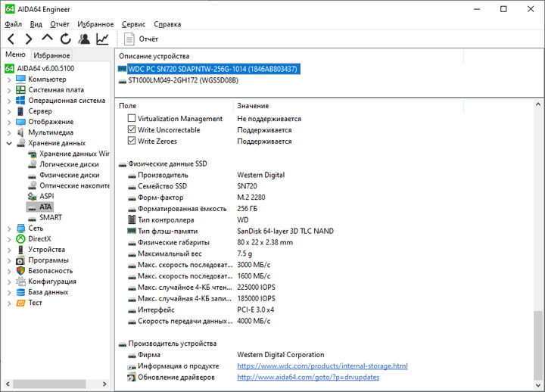Viewport: 545px width, 392px height.
Task: Click the Сеть network icon
Action: coord(21,229)
